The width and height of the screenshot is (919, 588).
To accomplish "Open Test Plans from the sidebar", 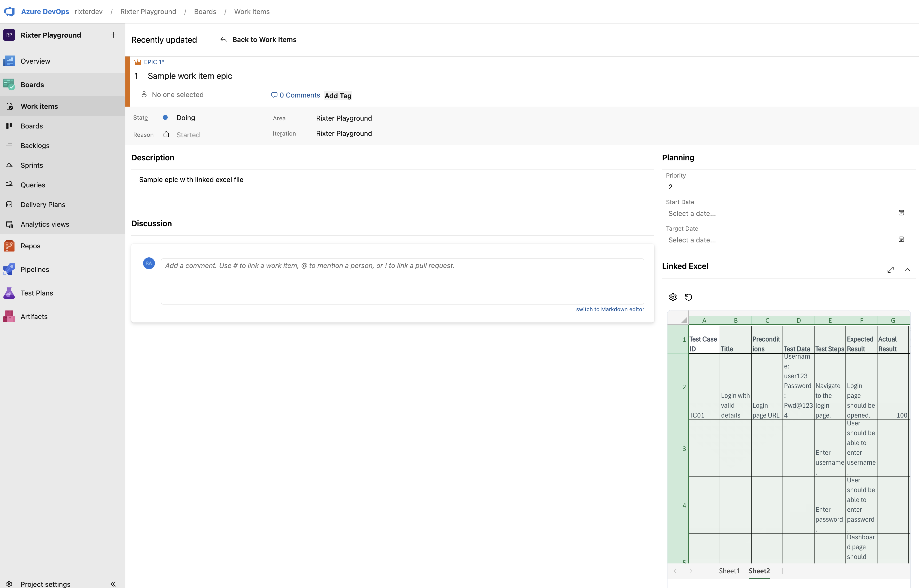I will coord(37,293).
